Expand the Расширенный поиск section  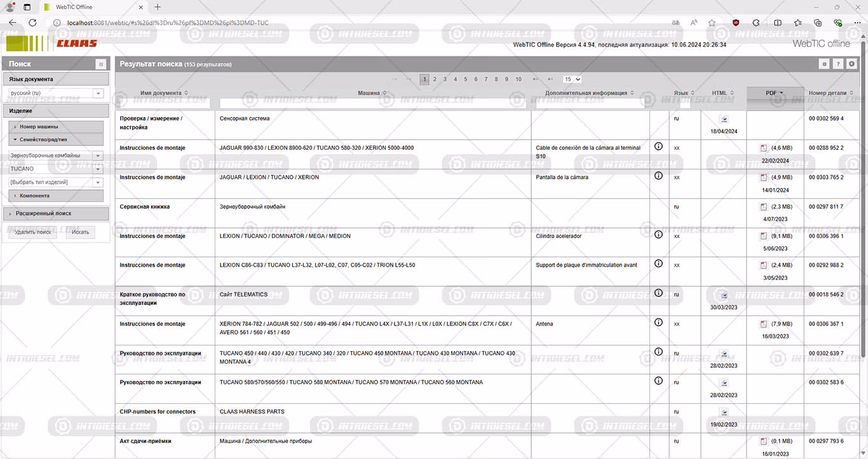56,214
